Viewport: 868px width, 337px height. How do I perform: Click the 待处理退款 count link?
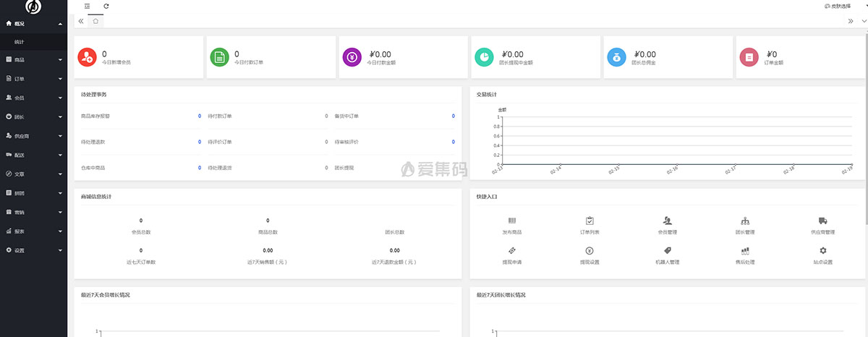click(x=200, y=142)
